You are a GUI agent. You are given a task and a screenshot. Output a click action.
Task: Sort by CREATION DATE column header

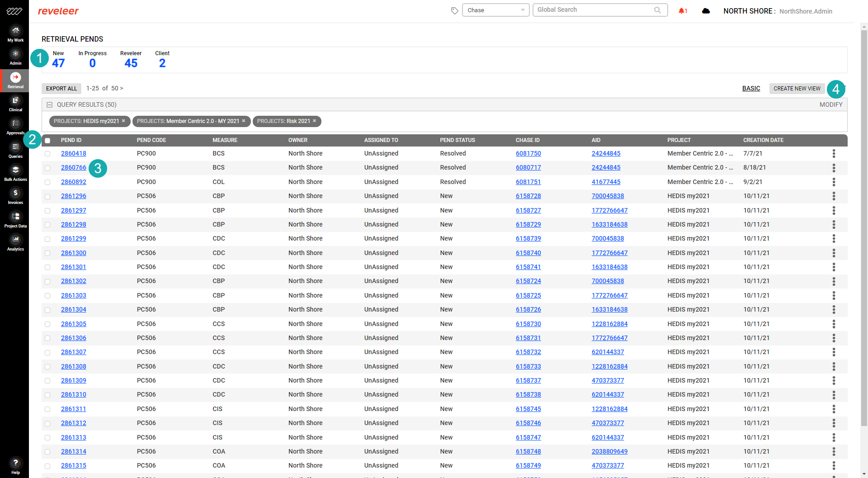(x=763, y=140)
